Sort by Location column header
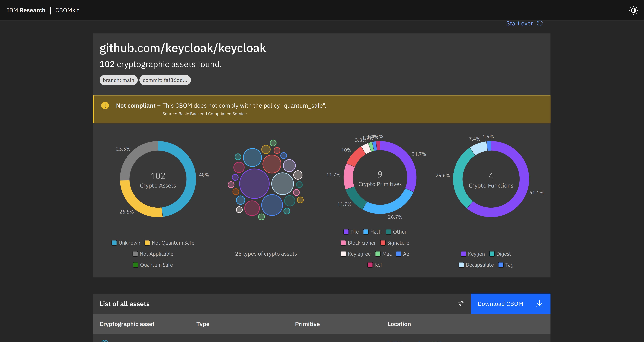This screenshot has width=644, height=342. [399, 324]
